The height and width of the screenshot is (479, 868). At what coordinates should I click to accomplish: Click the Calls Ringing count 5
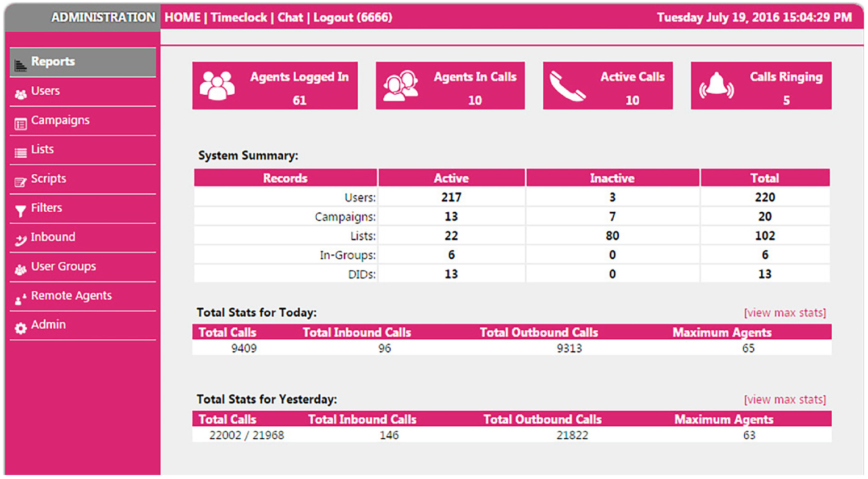(x=786, y=100)
